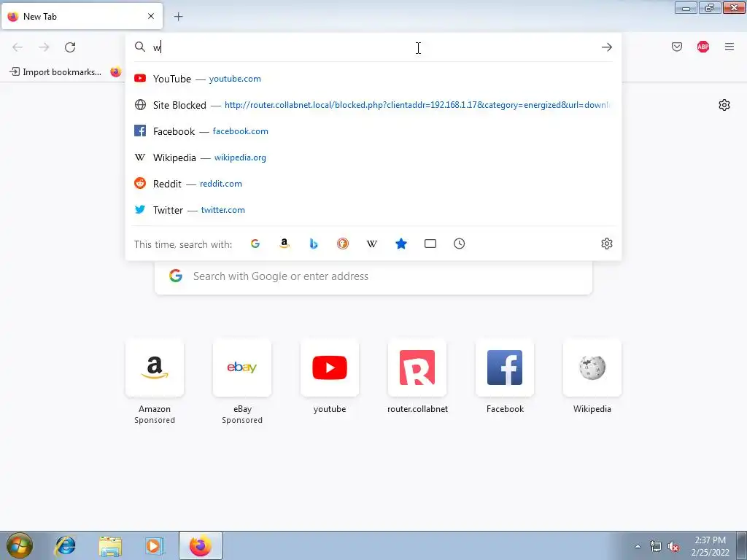This screenshot has height=560, width=747.
Task: Show hidden system tray icons
Action: [x=638, y=546]
